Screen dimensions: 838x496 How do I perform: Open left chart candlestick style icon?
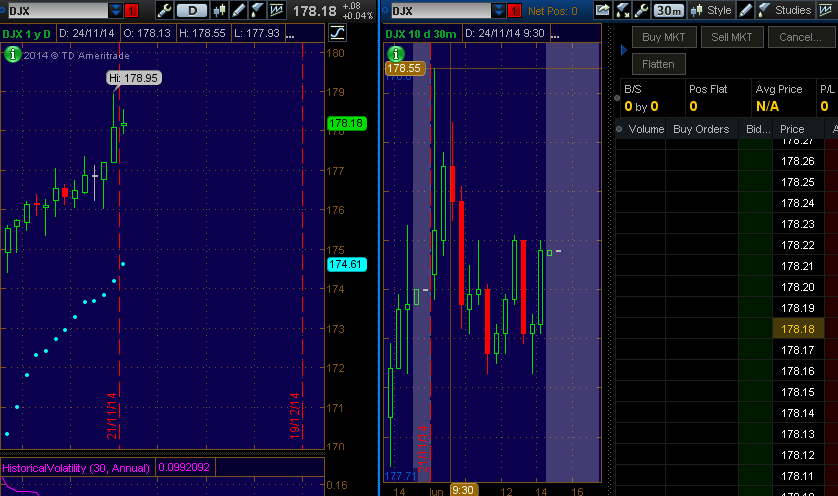217,11
